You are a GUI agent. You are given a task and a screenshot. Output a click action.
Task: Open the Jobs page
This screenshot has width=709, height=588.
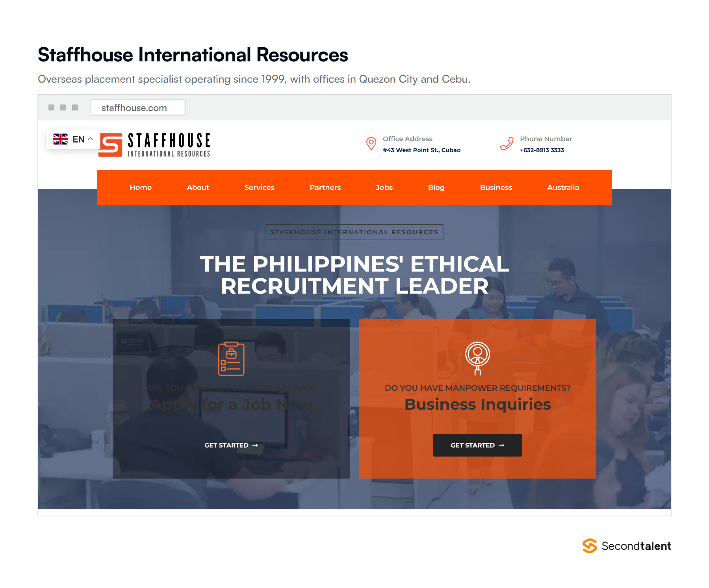click(384, 187)
